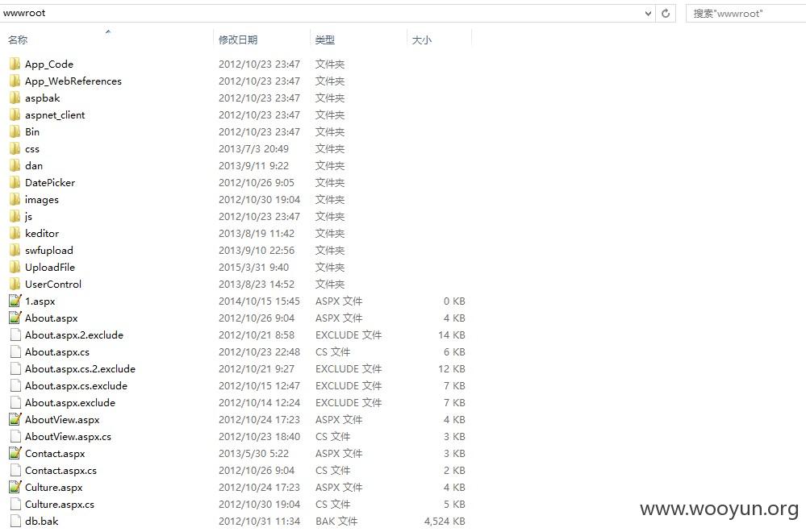Select the About.aspx.cs.exclude file name

(76, 385)
